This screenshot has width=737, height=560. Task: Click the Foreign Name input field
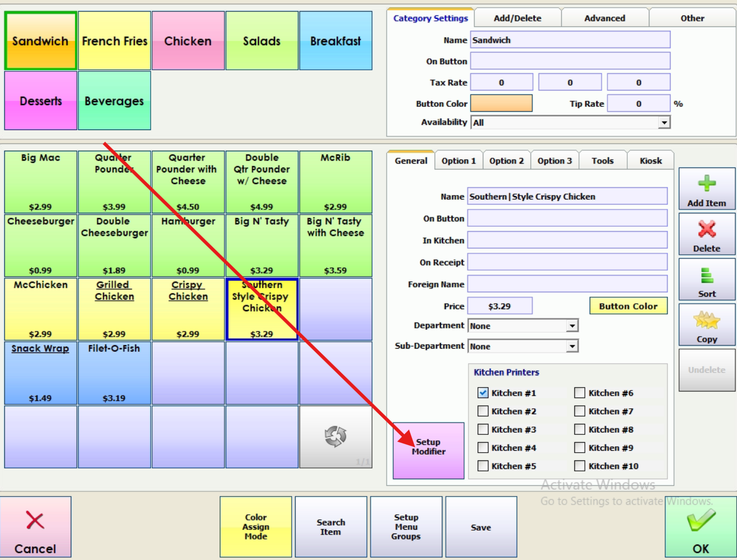567,284
